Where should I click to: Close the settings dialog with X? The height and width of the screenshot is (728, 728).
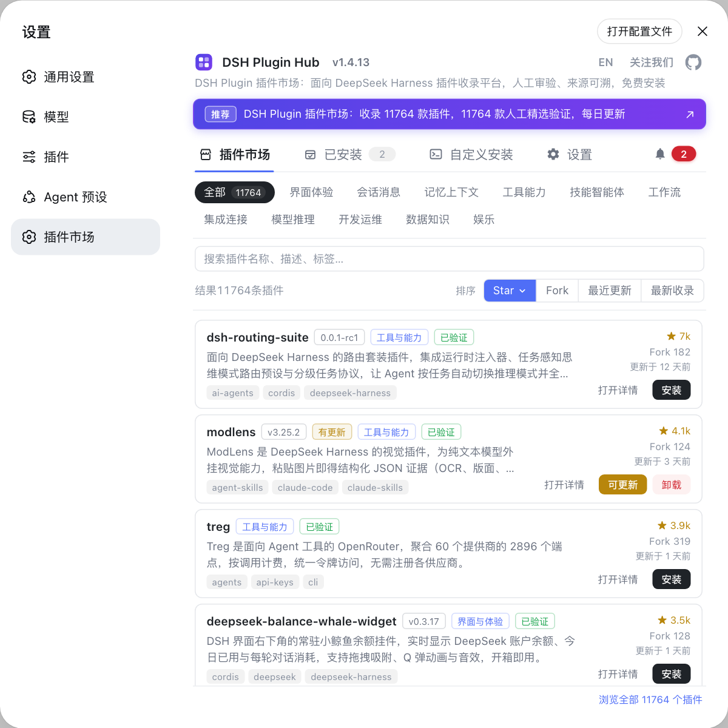[x=703, y=31]
